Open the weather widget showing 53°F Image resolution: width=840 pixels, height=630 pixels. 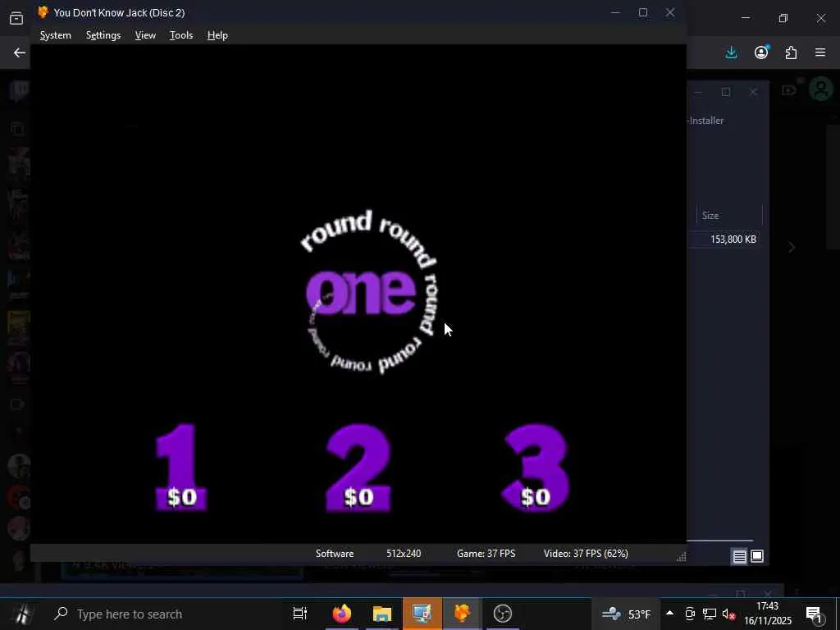pyautogui.click(x=625, y=614)
